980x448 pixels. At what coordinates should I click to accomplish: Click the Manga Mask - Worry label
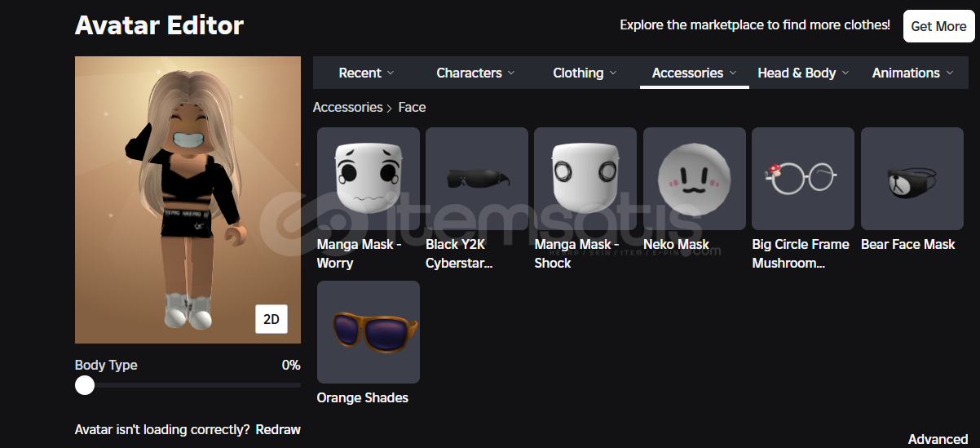pos(359,254)
